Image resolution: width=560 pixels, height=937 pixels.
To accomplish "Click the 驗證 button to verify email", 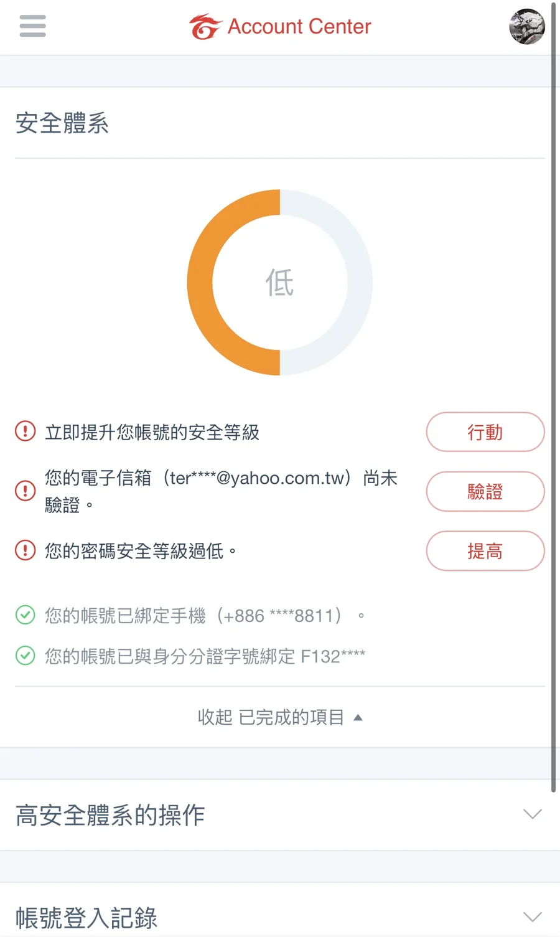I will (x=485, y=491).
